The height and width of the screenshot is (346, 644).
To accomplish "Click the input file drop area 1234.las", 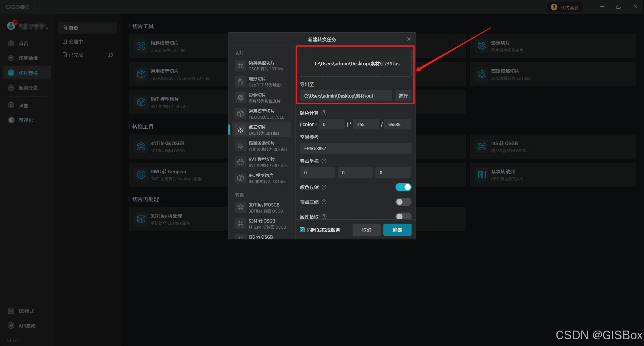I will (x=356, y=63).
